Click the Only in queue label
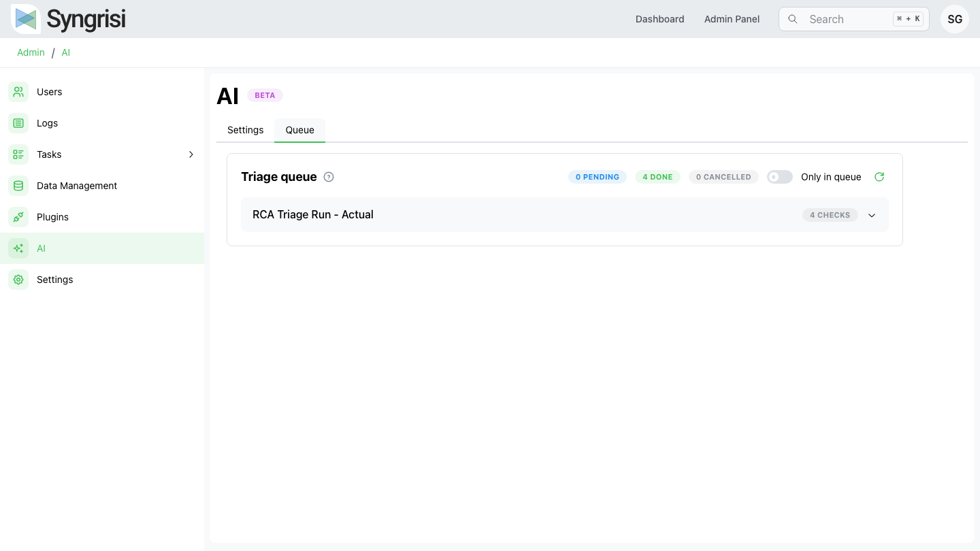Viewport: 980px width, 551px height. click(831, 177)
